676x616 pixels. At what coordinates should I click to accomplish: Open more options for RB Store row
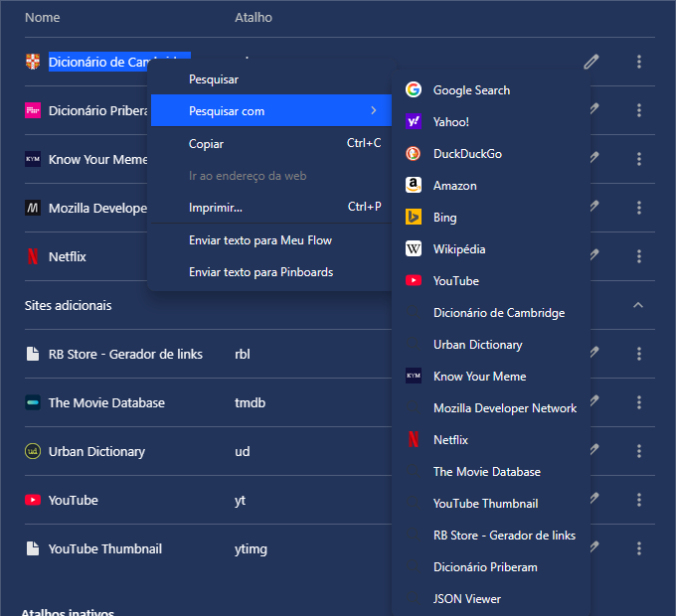pyautogui.click(x=639, y=354)
